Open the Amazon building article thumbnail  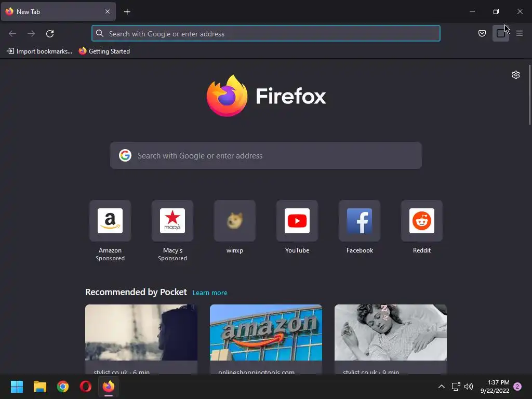pyautogui.click(x=266, y=332)
